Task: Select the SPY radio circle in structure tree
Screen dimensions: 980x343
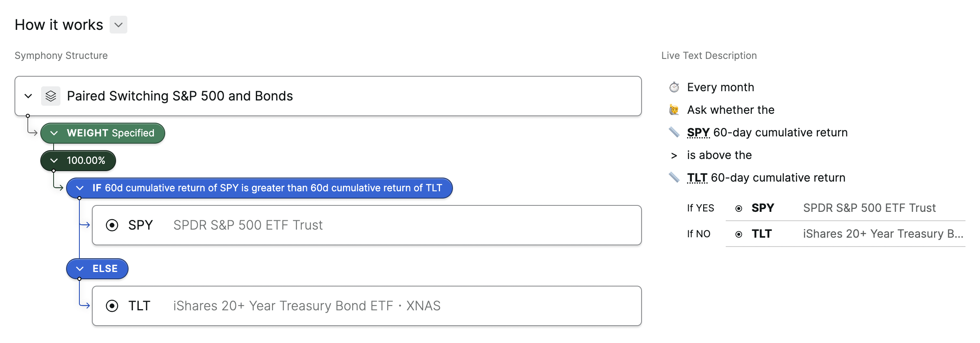Action: coord(112,225)
